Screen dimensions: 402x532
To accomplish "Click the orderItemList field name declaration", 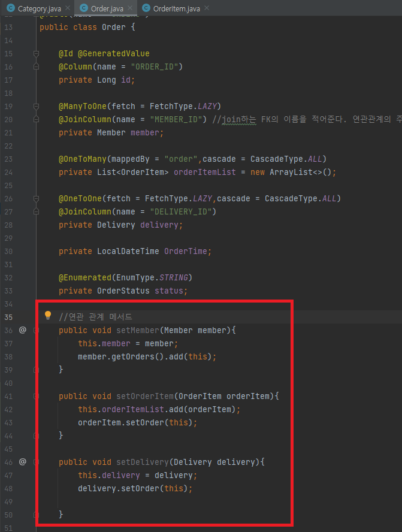I will (x=204, y=173).
